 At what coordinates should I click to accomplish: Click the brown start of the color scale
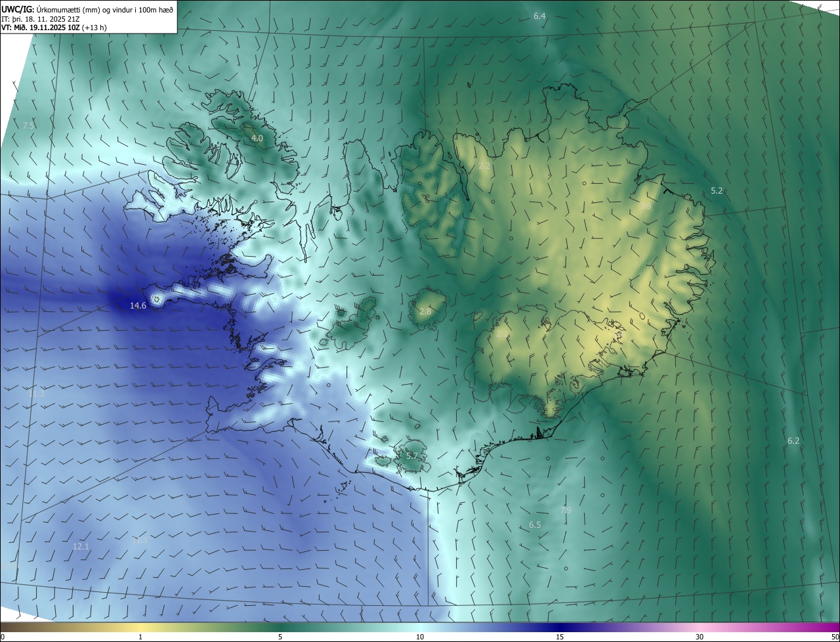pos(10,627)
